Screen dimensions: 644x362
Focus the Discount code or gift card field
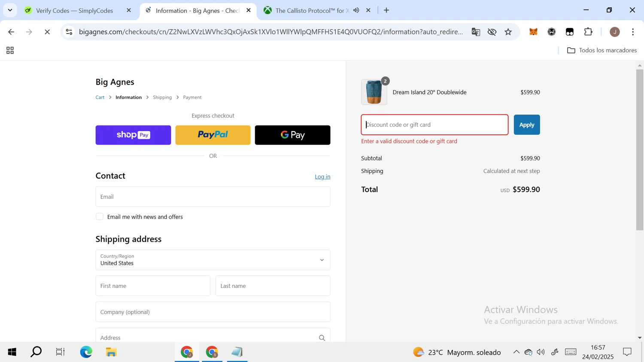(434, 125)
